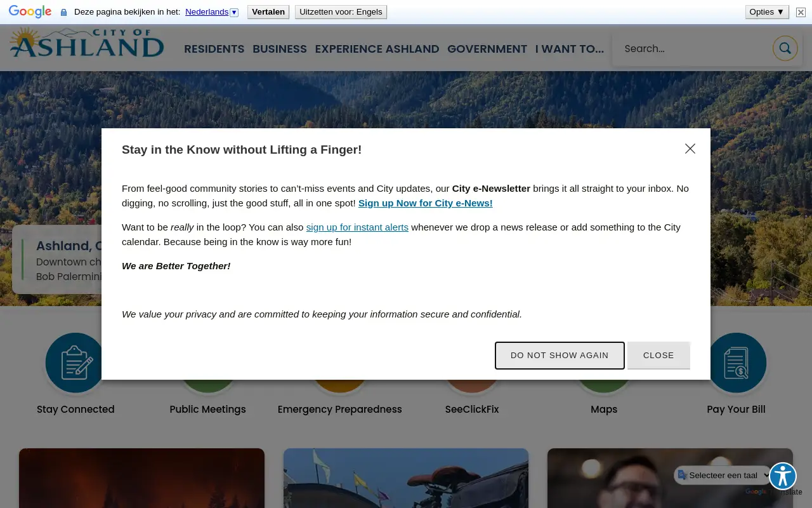Open the Government menu
This screenshot has height=508, width=812.
pyautogui.click(x=487, y=49)
